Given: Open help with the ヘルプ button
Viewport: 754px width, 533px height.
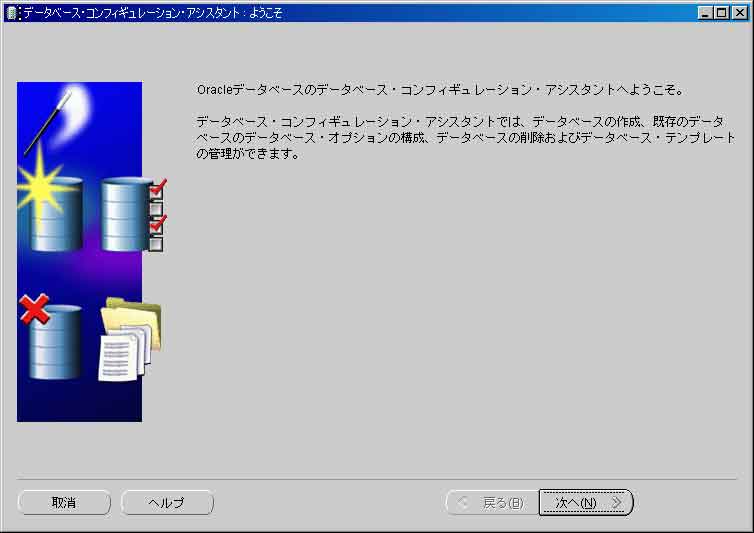Looking at the screenshot, I should 167,503.
